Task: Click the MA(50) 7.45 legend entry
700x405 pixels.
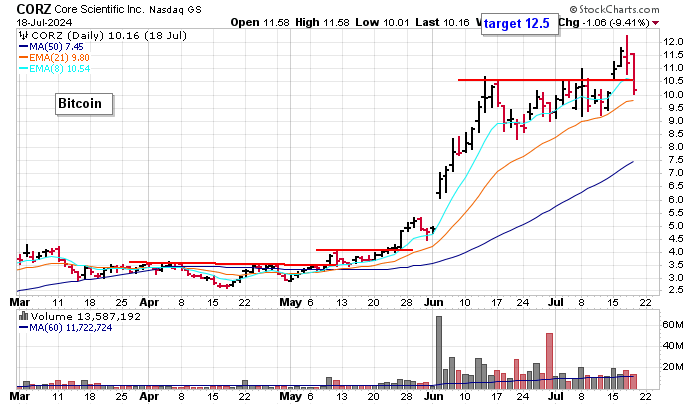Action: click(x=51, y=47)
